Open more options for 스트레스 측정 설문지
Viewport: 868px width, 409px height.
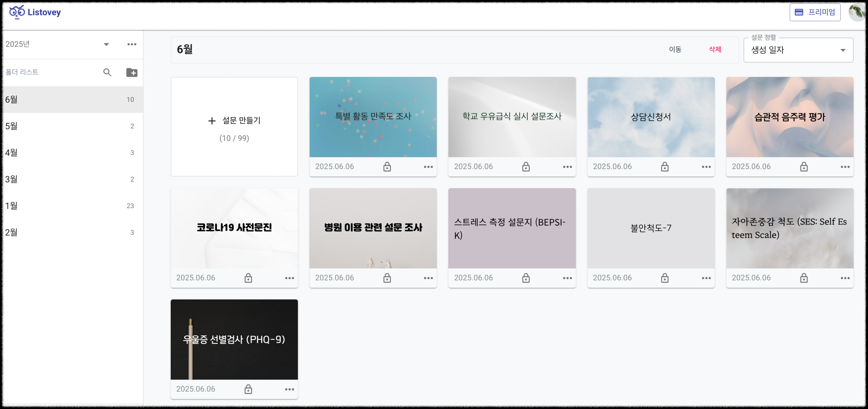[567, 278]
